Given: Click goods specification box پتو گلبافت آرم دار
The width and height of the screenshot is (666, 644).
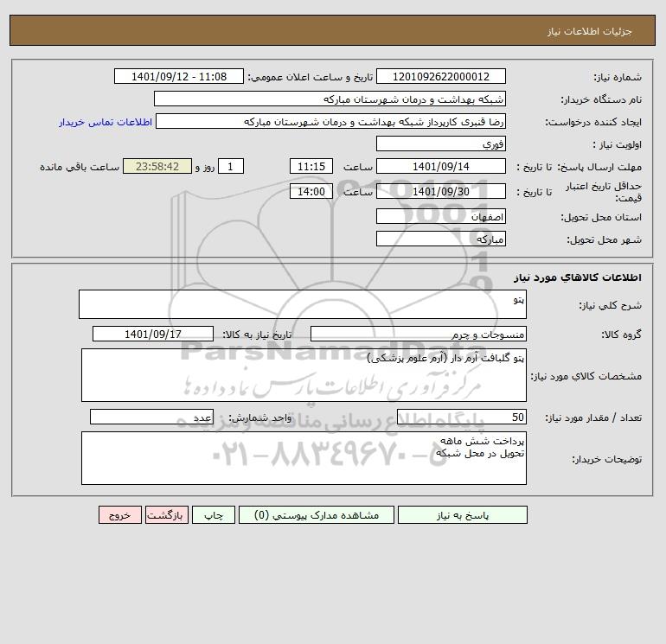Looking at the screenshot, I should pos(304,375).
